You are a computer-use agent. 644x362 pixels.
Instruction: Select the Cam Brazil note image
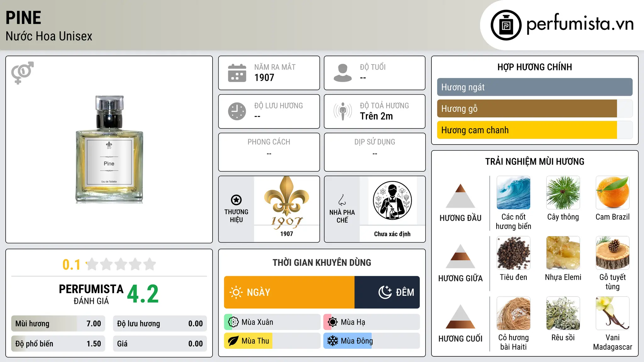[613, 193]
